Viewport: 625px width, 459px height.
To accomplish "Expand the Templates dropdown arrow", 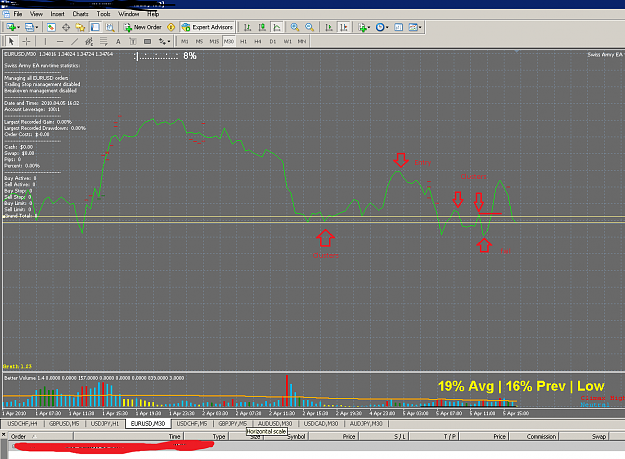I will pyautogui.click(x=420, y=27).
